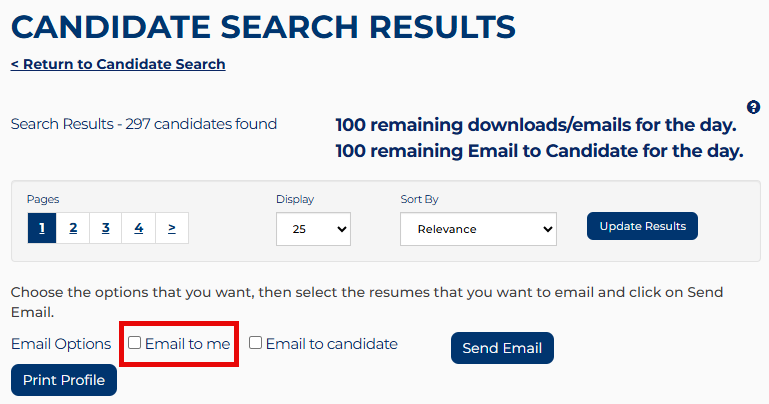This screenshot has height=404, width=769.
Task: Hit the Print Profile button
Action: click(x=64, y=380)
